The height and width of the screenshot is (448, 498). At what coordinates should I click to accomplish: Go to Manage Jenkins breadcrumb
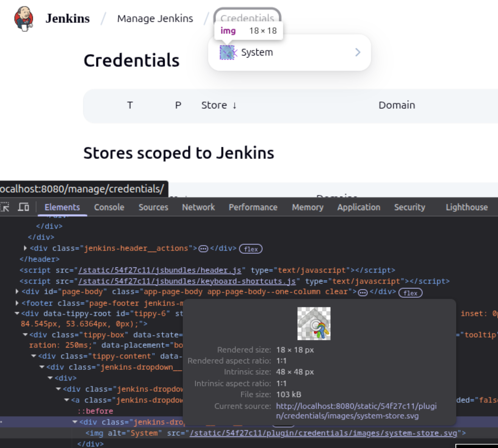(155, 18)
